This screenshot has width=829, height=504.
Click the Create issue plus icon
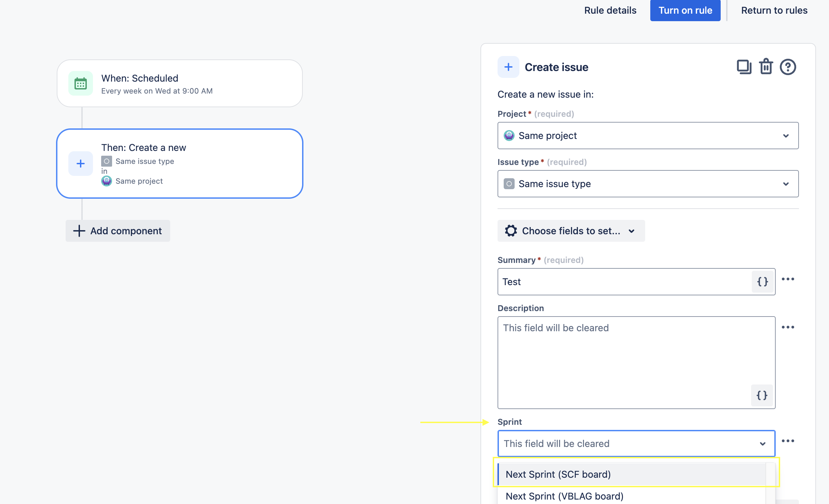coord(508,67)
